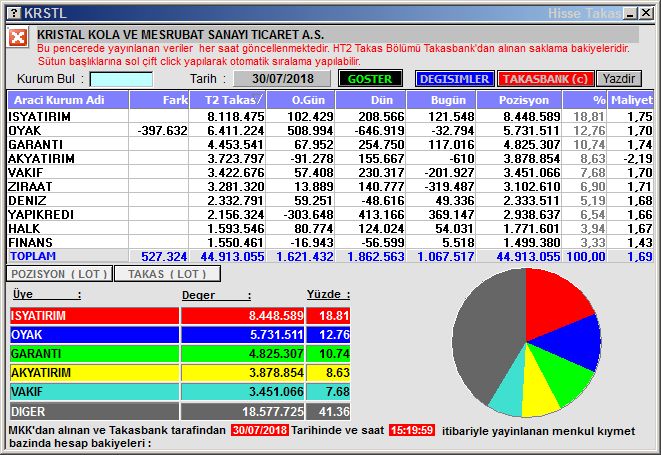Click the red date 30/07/2018 in footer
The width and height of the screenshot is (661, 455).
(260, 430)
